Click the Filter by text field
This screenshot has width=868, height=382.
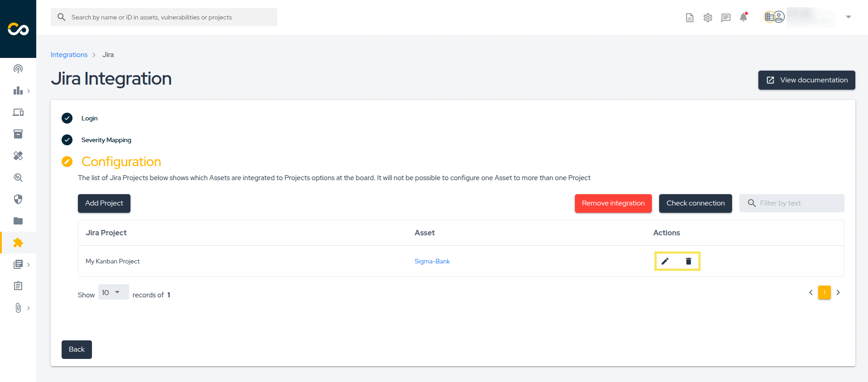798,203
